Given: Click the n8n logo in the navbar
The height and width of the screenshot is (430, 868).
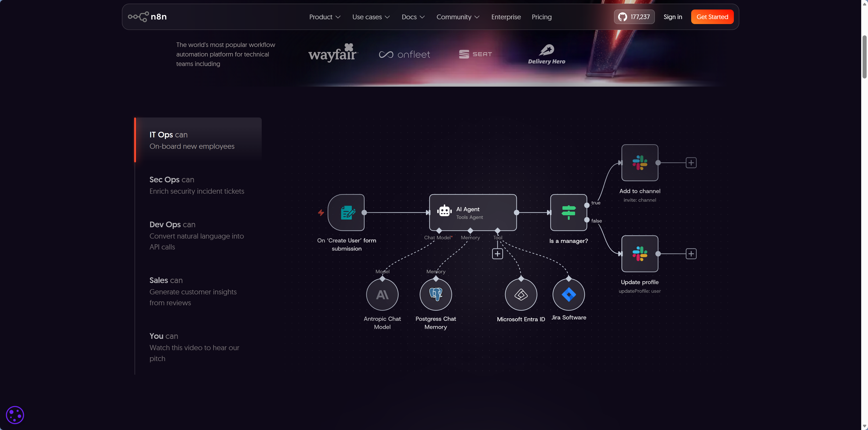Looking at the screenshot, I should (x=147, y=17).
